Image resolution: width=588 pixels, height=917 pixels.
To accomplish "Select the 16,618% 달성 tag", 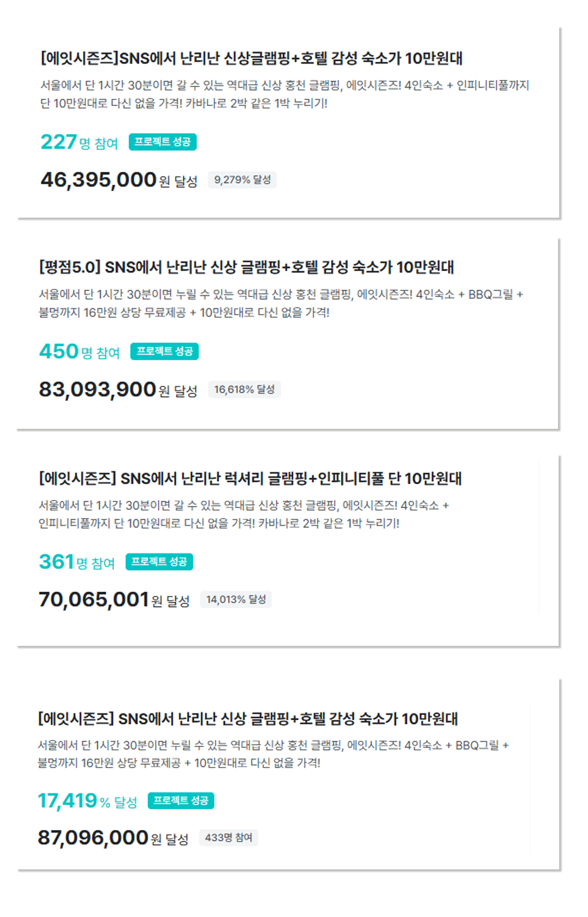I will [x=245, y=389].
